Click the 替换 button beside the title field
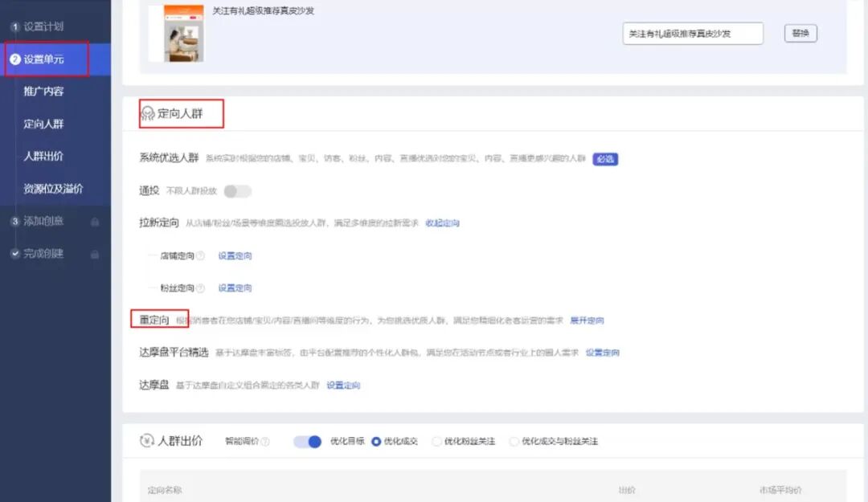The image size is (868, 502). click(x=800, y=33)
